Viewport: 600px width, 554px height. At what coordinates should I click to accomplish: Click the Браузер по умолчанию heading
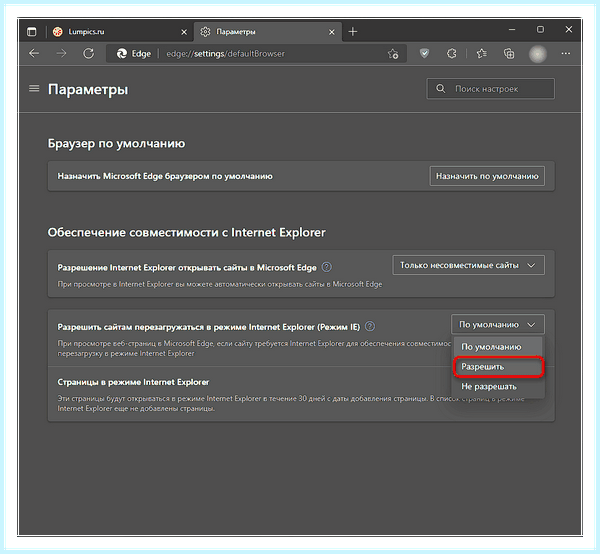(116, 143)
